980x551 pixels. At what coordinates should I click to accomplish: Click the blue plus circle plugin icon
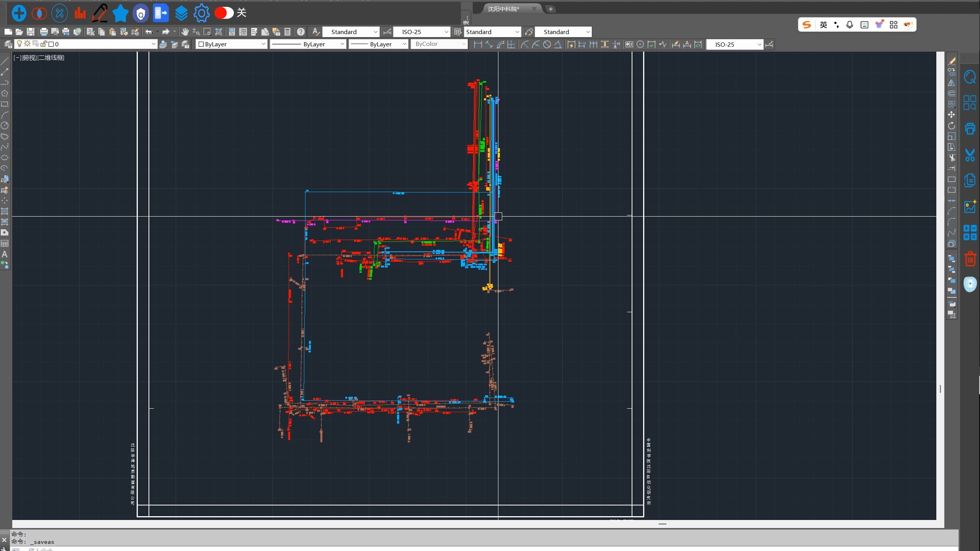pos(19,13)
